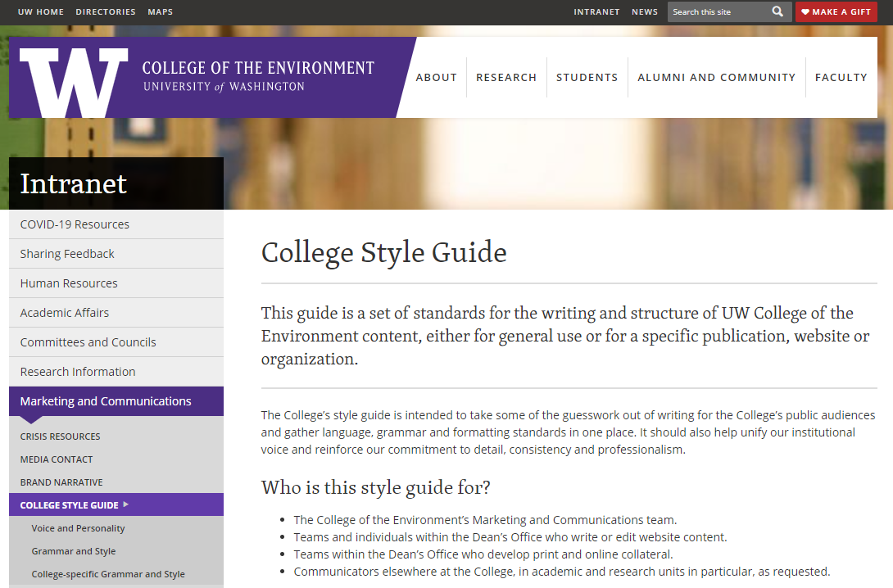Viewport: 893px width, 588px height.
Task: Click intro paragraph 'This guide is a set of standards'
Action: 565,336
